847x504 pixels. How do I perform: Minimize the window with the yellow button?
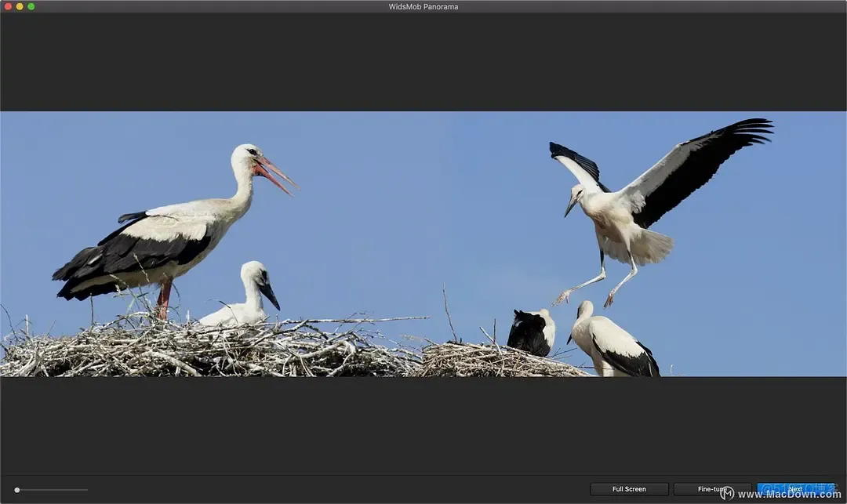[20, 6]
